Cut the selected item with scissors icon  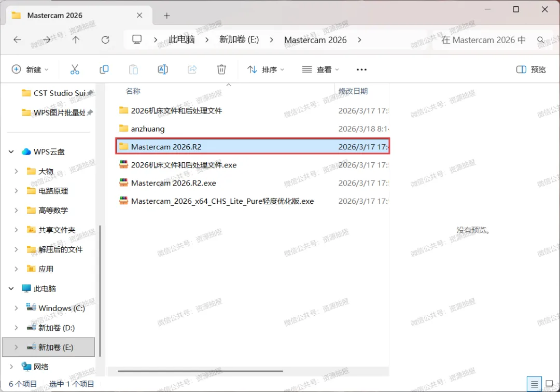click(75, 69)
